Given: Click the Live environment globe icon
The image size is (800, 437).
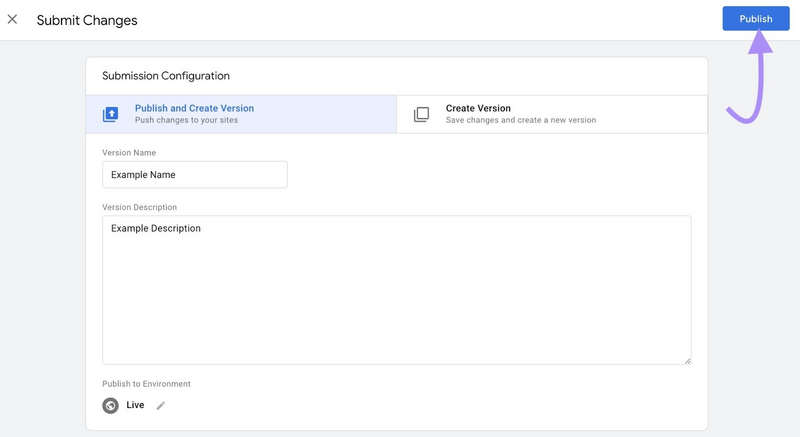Looking at the screenshot, I should click(110, 405).
